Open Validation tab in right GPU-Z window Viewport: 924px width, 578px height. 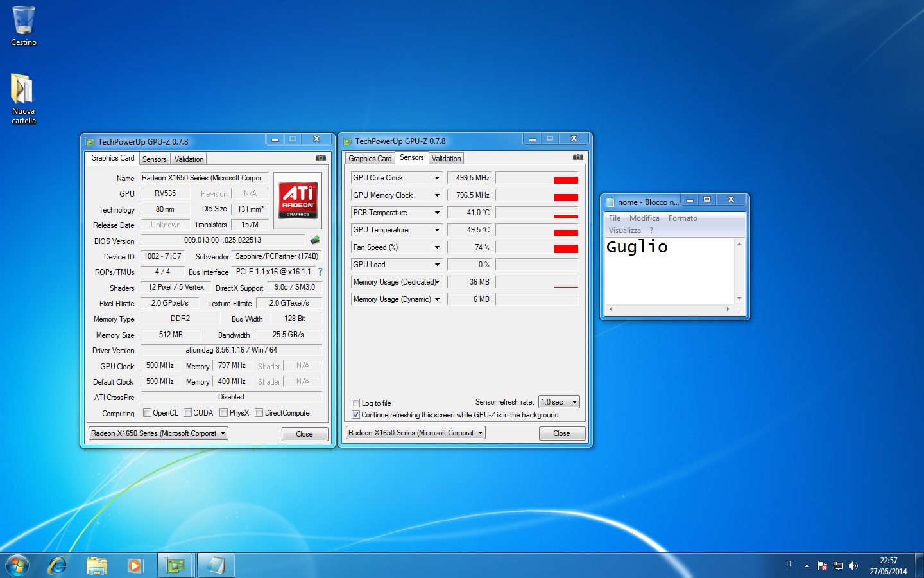[x=446, y=159]
